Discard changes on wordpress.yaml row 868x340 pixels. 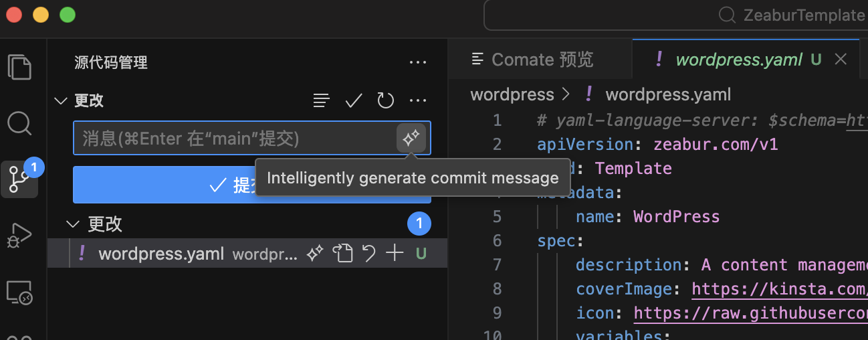tap(368, 254)
